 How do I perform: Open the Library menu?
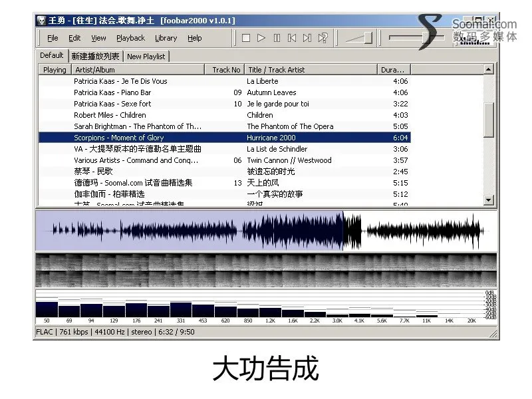point(166,38)
